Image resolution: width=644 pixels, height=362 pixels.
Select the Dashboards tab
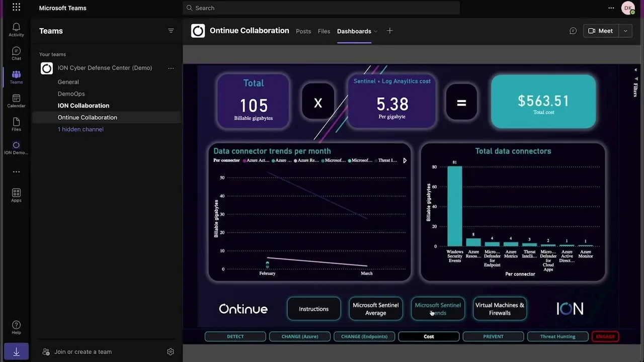click(354, 31)
